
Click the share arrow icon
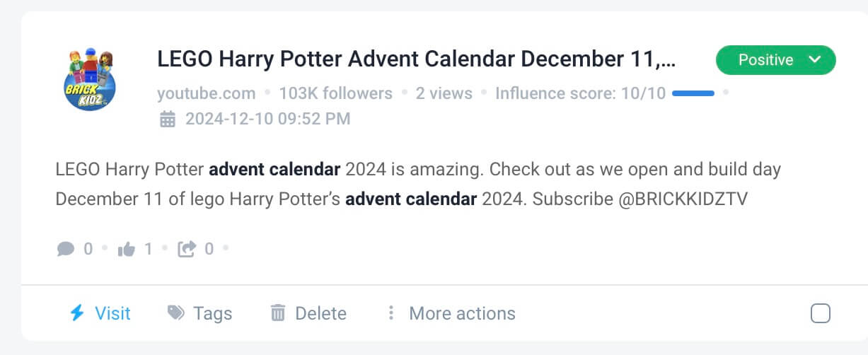coord(187,249)
